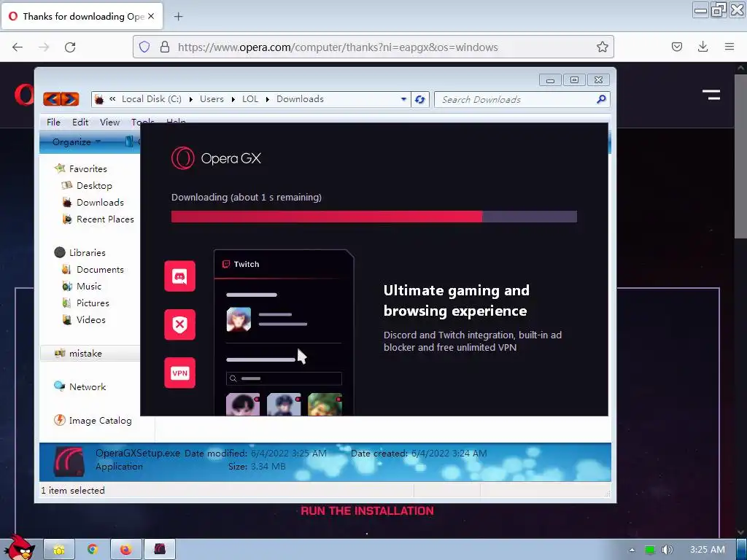Viewport: 747px width, 560px height.
Task: Select Desktop under Favorites
Action: click(94, 186)
